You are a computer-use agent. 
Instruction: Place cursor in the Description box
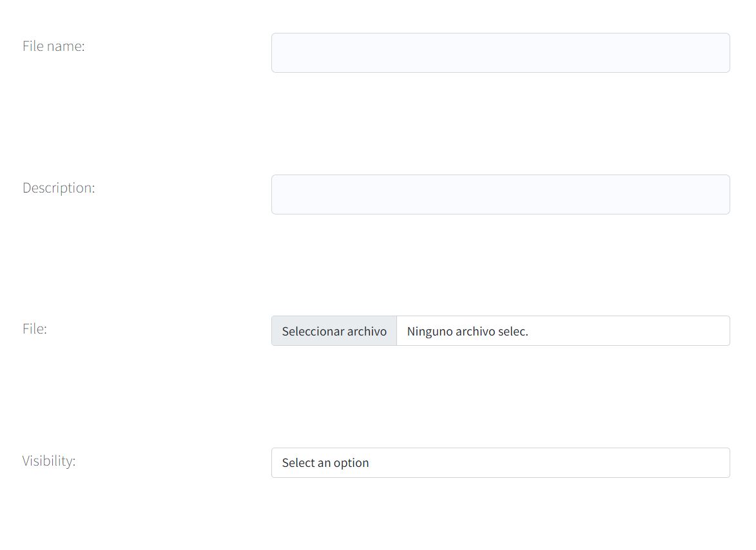[500, 194]
